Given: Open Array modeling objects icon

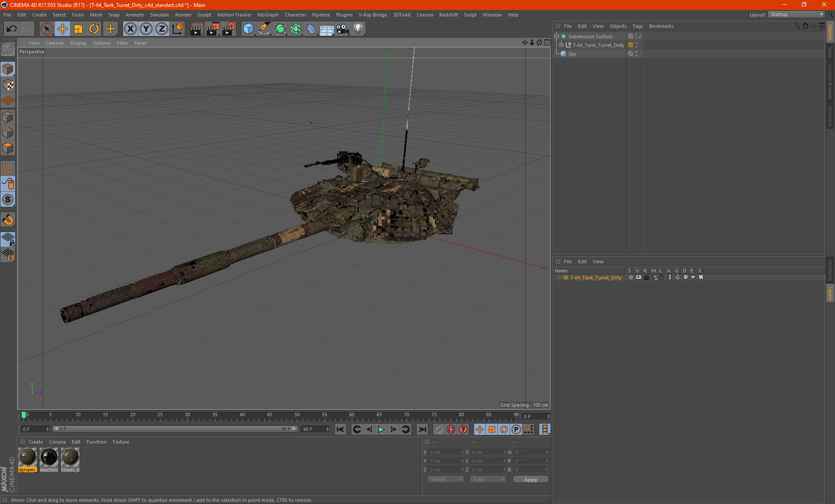Looking at the screenshot, I should [x=296, y=29].
